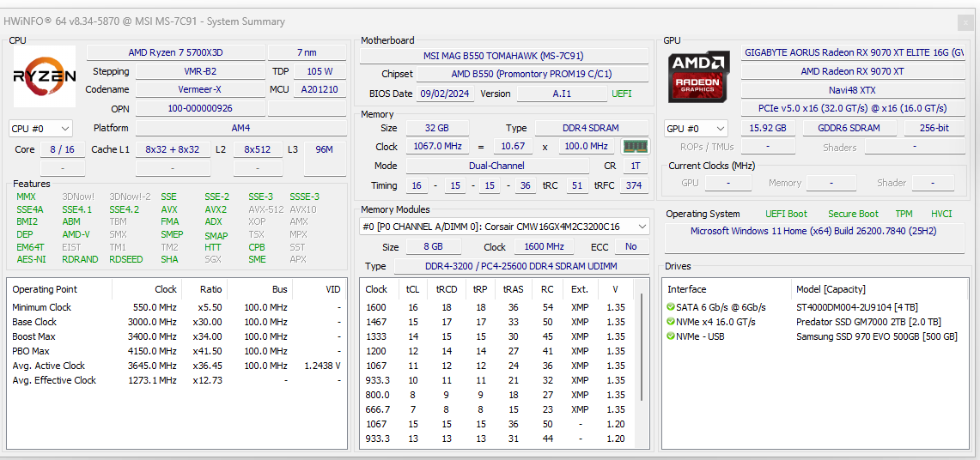Click the ECC No field

coord(631,246)
